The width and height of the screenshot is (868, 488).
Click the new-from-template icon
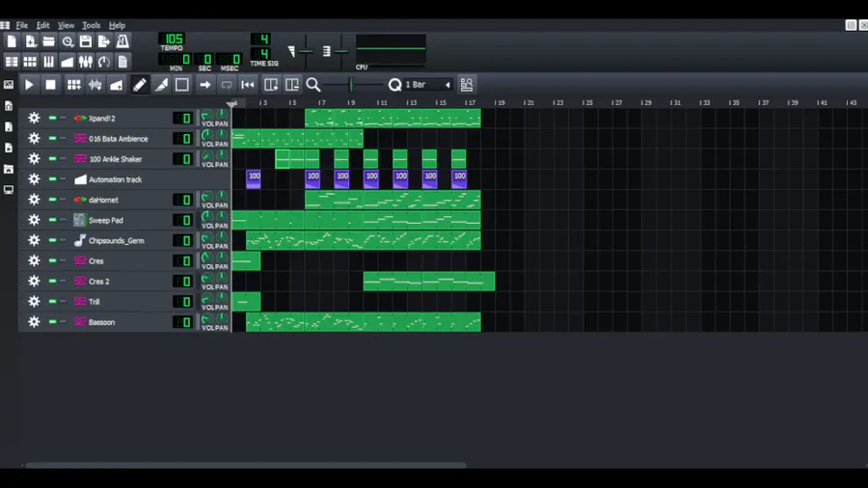tap(31, 41)
